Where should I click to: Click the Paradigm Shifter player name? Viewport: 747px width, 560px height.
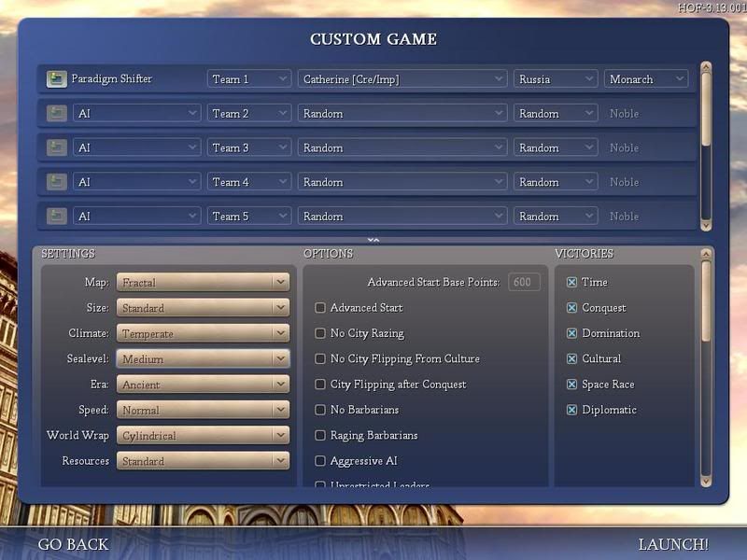pos(111,78)
